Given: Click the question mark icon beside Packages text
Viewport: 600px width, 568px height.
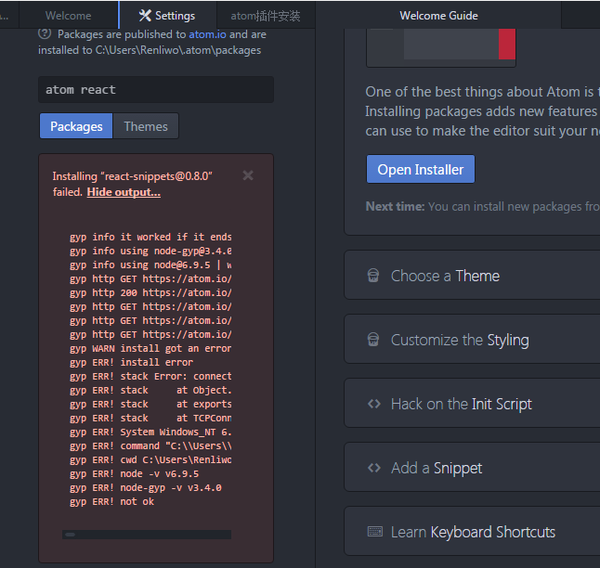Looking at the screenshot, I should (x=45, y=33).
